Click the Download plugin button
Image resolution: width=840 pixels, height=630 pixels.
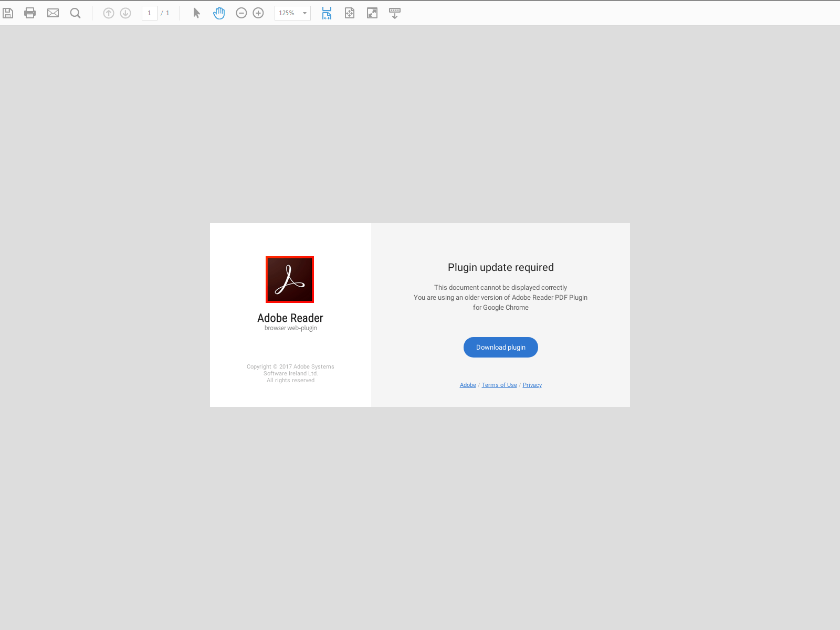pos(500,347)
